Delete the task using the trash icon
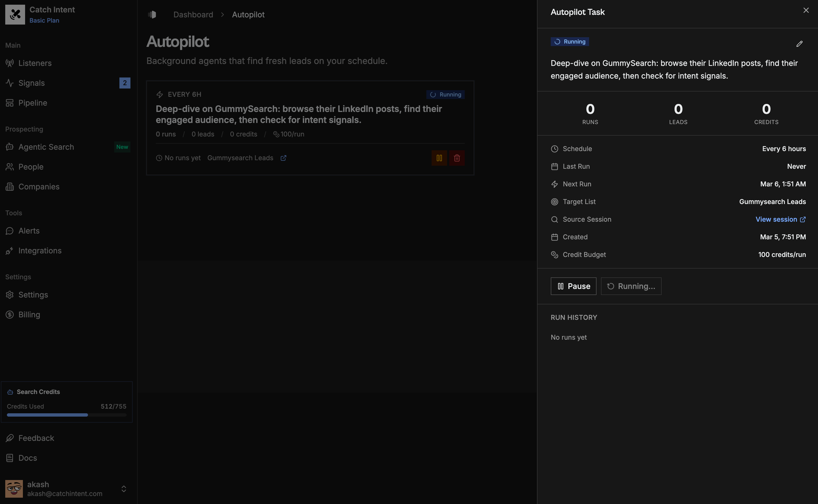This screenshot has width=818, height=504. point(457,158)
